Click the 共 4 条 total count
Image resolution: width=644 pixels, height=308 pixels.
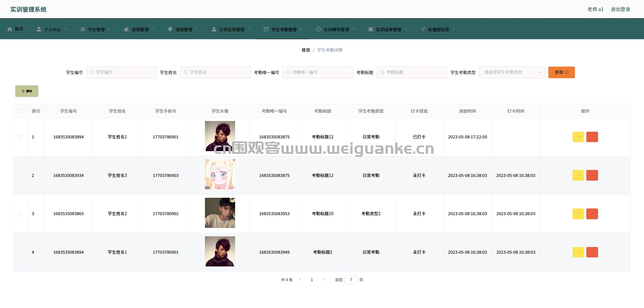(x=287, y=280)
